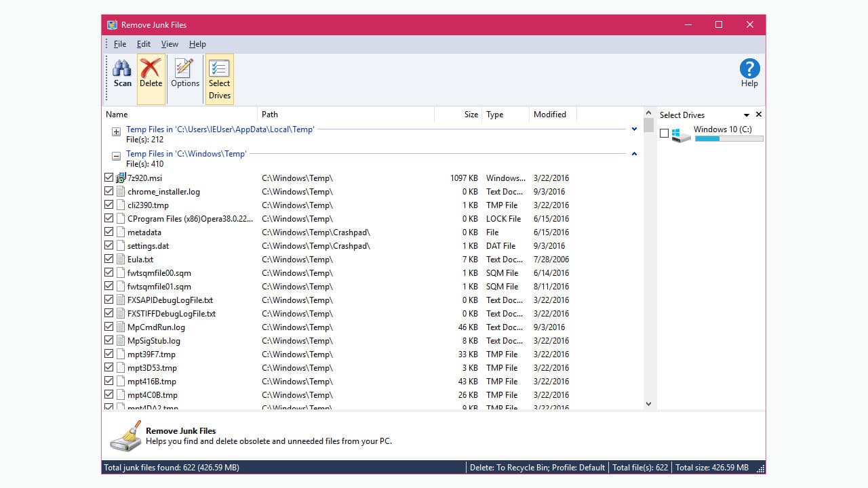Open the Select Drives panel dropdown arrow
The width and height of the screenshot is (868, 488).
click(746, 115)
